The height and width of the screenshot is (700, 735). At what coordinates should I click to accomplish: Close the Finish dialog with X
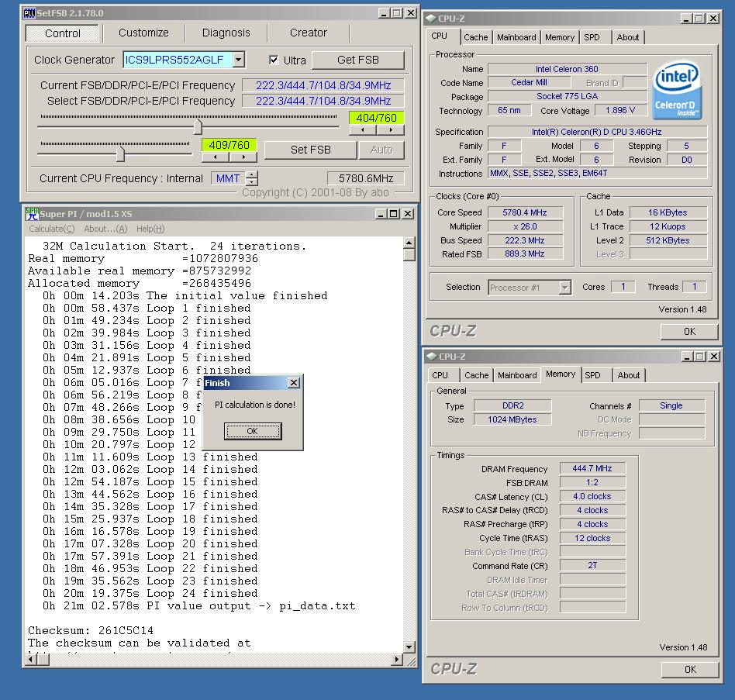pos(293,383)
